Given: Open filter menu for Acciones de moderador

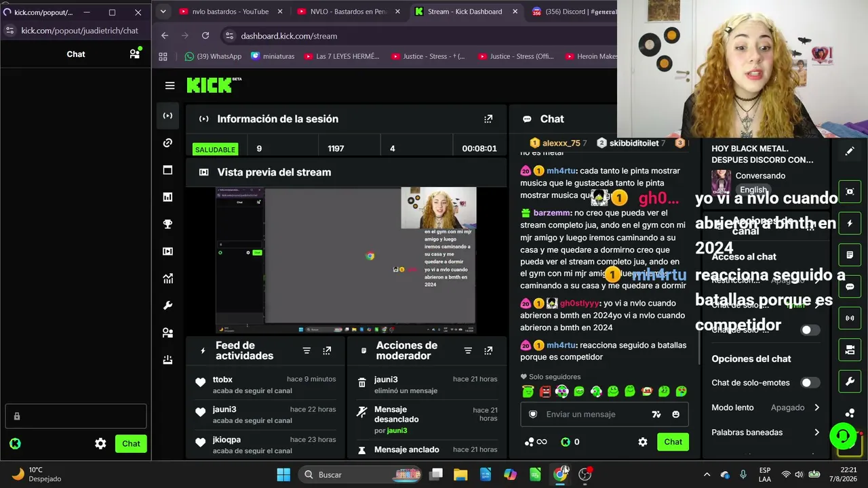Looking at the screenshot, I should tap(468, 350).
